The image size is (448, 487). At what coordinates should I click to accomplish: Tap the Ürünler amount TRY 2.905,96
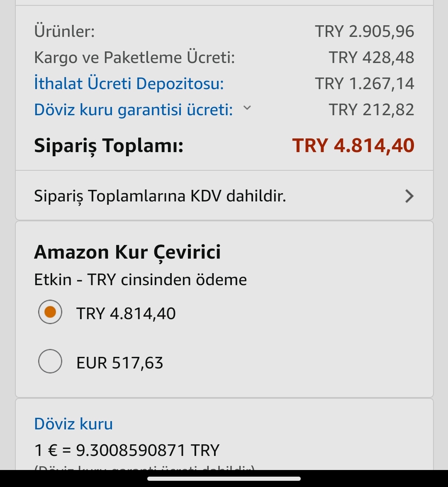click(x=365, y=31)
